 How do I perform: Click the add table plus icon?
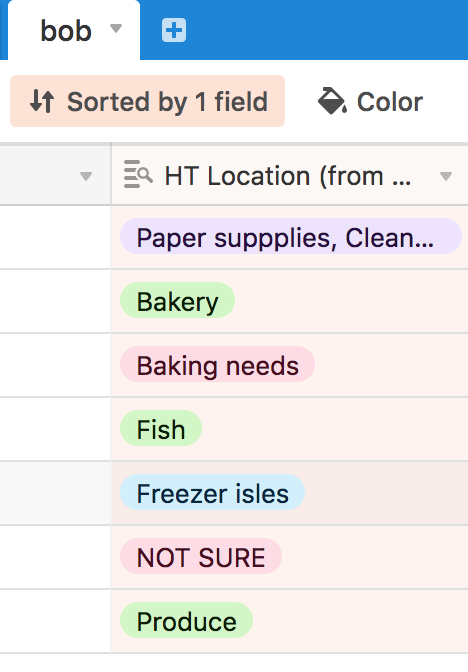[174, 30]
